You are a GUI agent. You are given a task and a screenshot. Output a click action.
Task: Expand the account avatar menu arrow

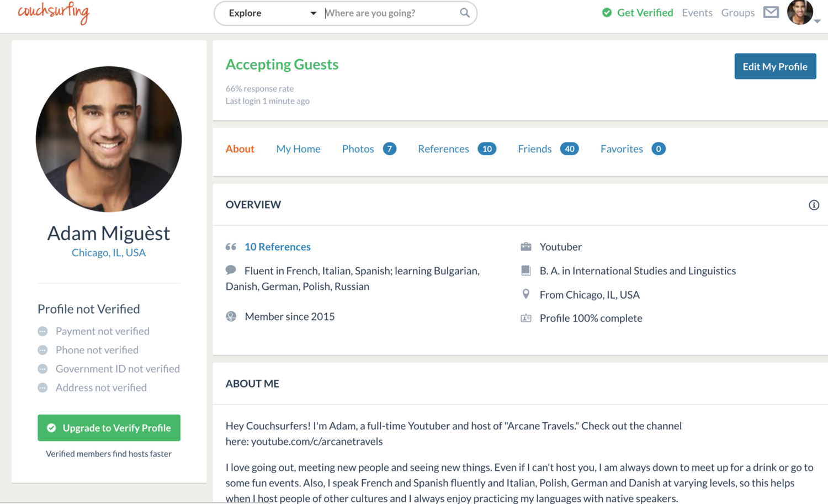tap(818, 20)
